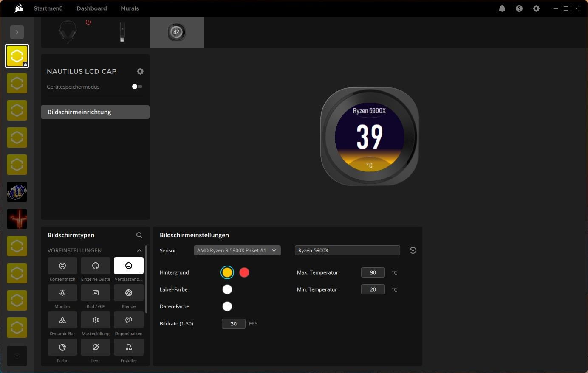Select the blue W game profile
This screenshot has height=373, width=588.
[x=17, y=192]
